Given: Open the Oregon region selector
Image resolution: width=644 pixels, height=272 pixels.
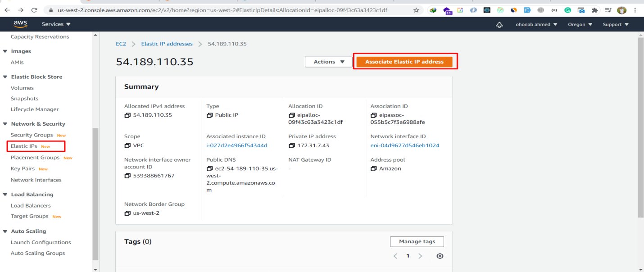Looking at the screenshot, I should 580,24.
